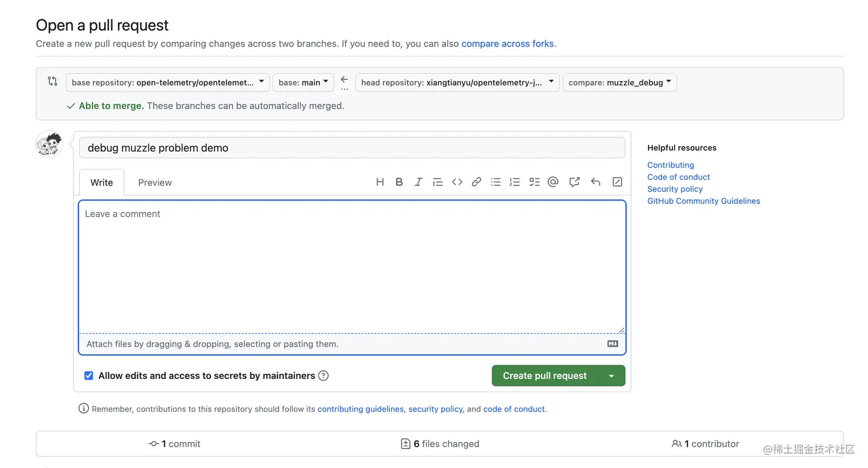Insert a saved reply arrow icon
Viewport: 868px width, 468px height.
596,182
